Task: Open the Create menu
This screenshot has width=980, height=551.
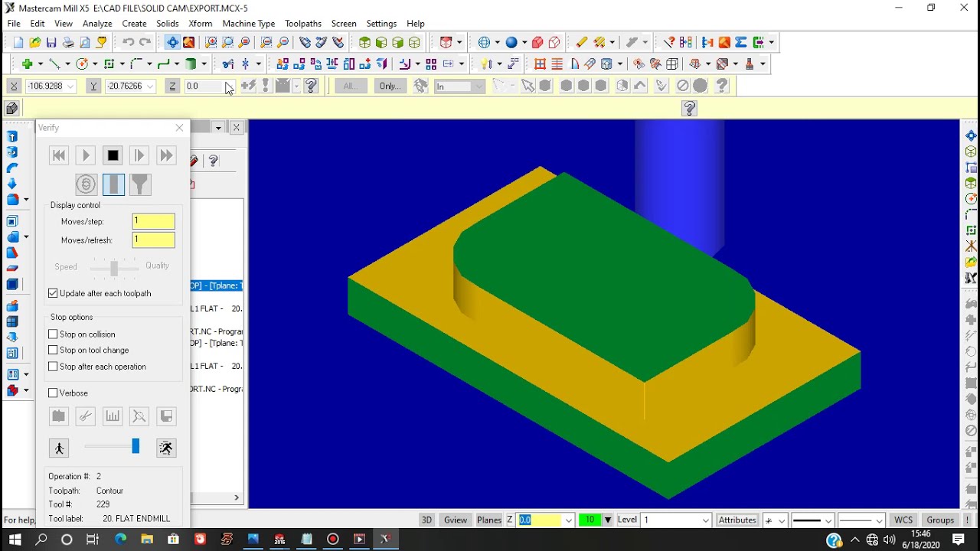Action: point(135,24)
